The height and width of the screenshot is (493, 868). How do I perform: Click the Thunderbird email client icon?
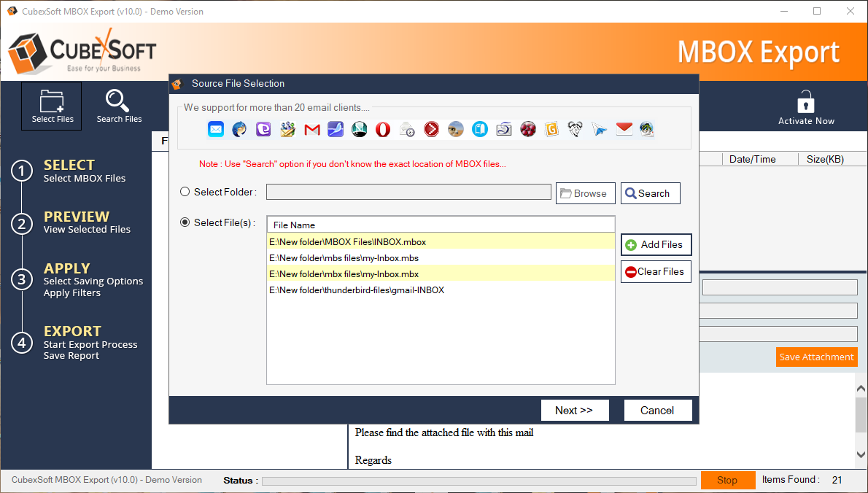coord(240,130)
